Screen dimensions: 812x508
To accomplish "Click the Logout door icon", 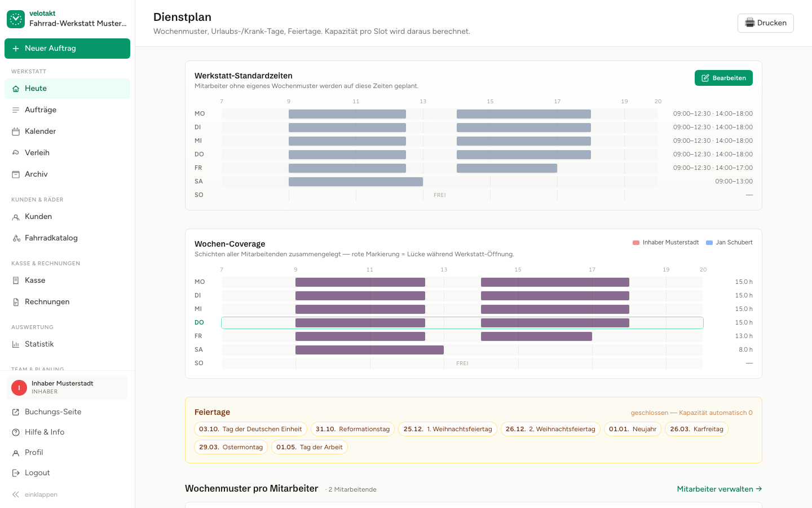I will click(x=16, y=473).
